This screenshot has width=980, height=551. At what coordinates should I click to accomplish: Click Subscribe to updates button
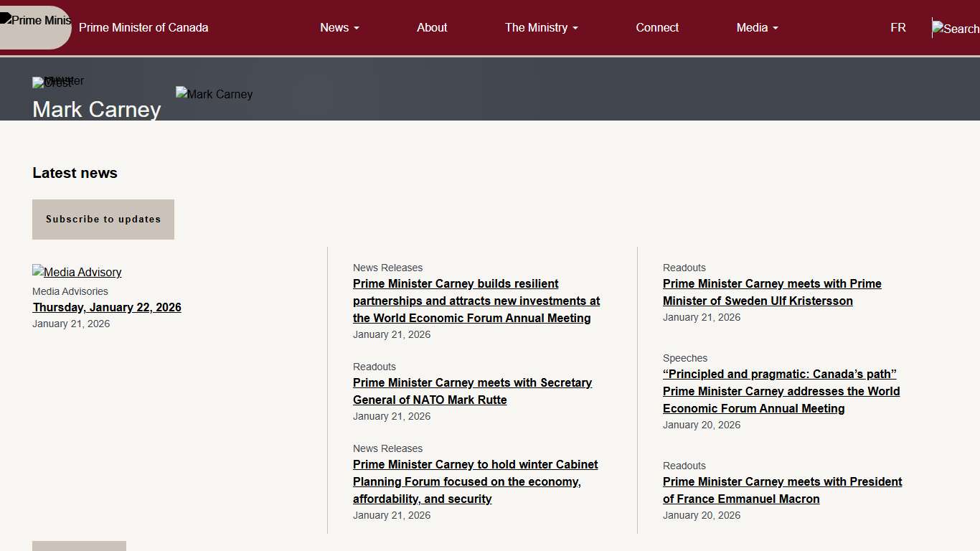coord(103,220)
